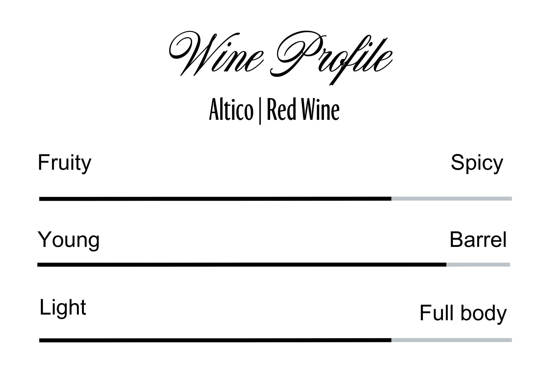Click the black filled part of Fruity–Spicy bar
The image size is (553, 392).
(215, 199)
